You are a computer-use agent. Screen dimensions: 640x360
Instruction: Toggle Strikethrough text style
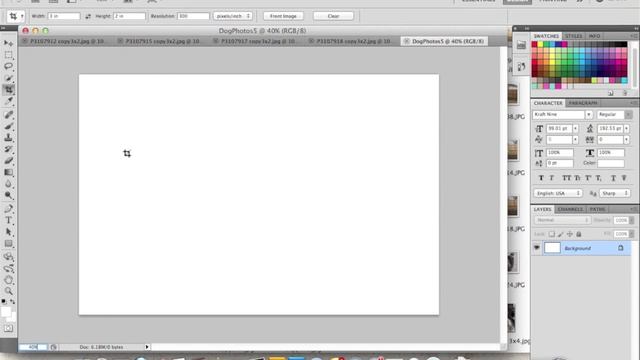pyautogui.click(x=624, y=178)
